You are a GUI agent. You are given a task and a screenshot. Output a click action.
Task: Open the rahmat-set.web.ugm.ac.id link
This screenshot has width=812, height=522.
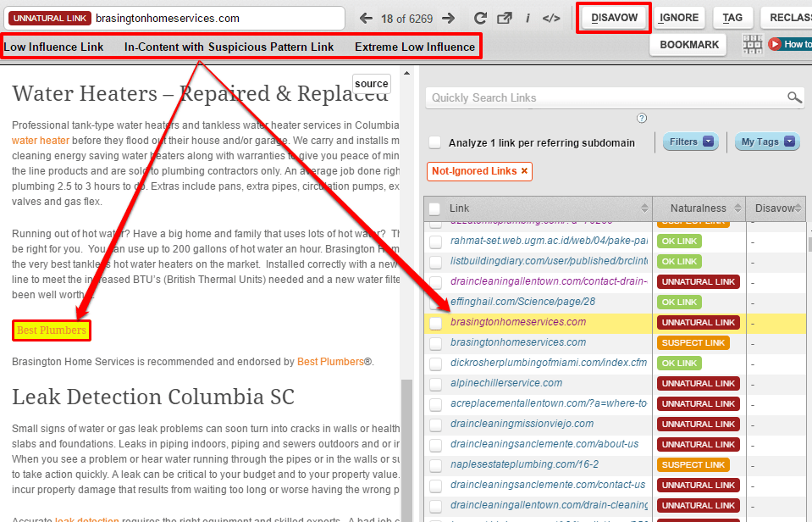(549, 241)
